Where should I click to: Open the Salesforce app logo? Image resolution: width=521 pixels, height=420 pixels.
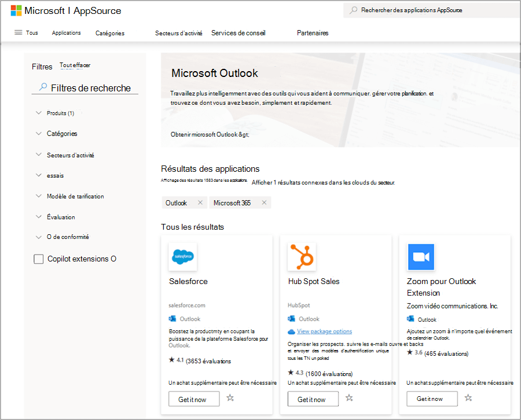click(x=183, y=257)
